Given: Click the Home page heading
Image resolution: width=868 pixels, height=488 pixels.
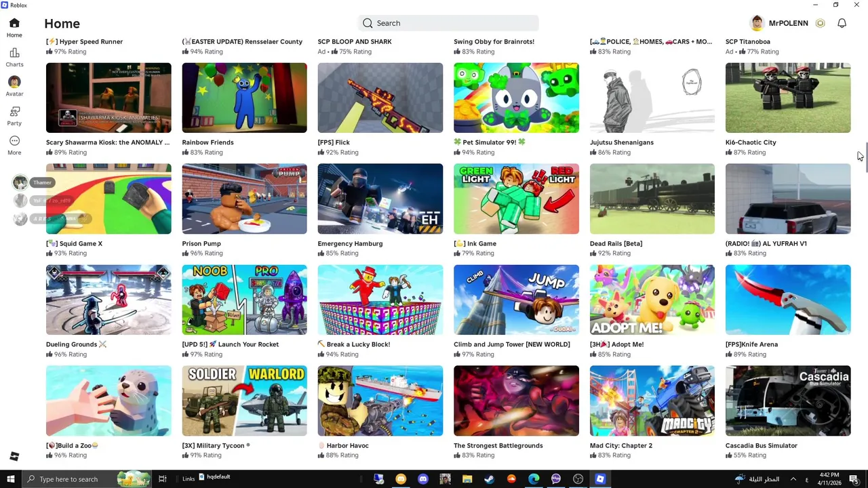Looking at the screenshot, I should [62, 24].
